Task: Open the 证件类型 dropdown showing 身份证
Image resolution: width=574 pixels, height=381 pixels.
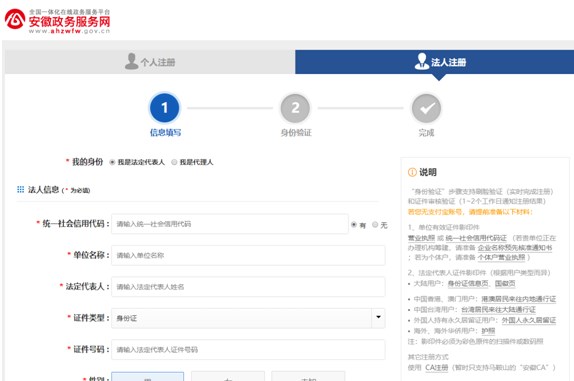Action: tap(248, 318)
